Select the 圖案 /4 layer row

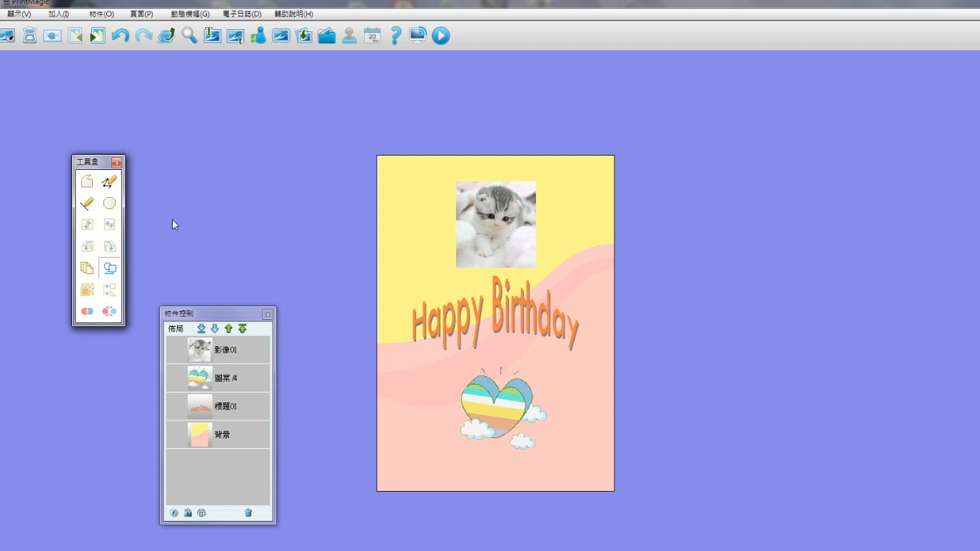point(218,378)
